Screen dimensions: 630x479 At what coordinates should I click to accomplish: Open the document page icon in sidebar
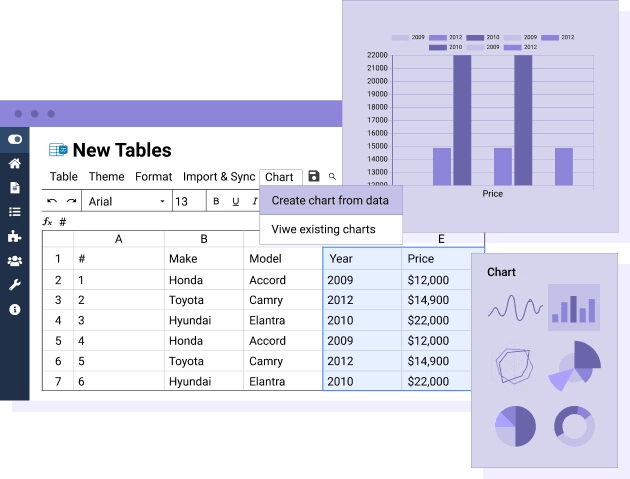[x=15, y=188]
